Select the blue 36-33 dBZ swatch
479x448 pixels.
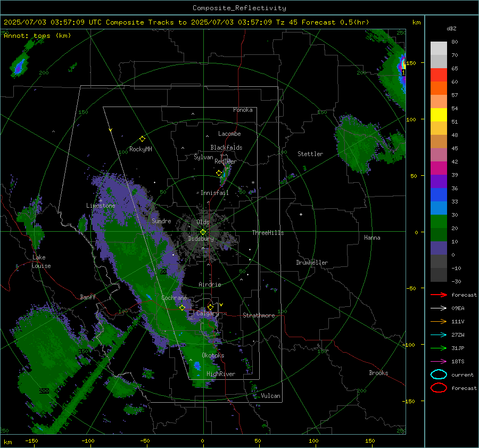[x=439, y=194]
